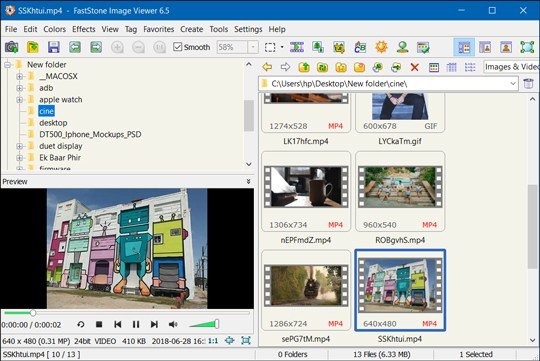Go up one folder level icon
This screenshot has width=540, height=361.
[304, 67]
